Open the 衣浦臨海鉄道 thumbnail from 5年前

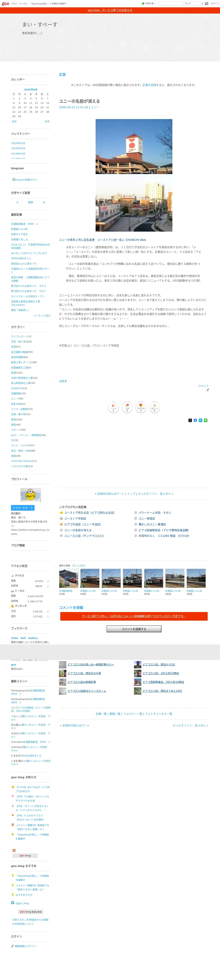tap(69, 578)
